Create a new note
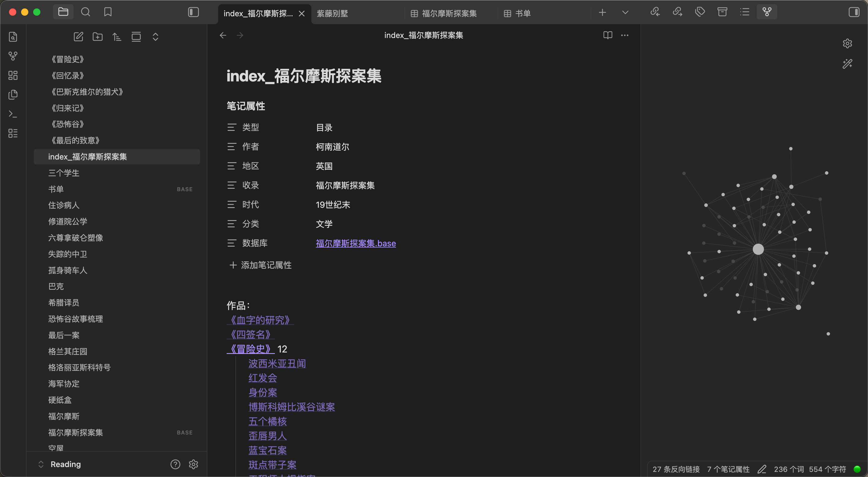 coord(78,37)
